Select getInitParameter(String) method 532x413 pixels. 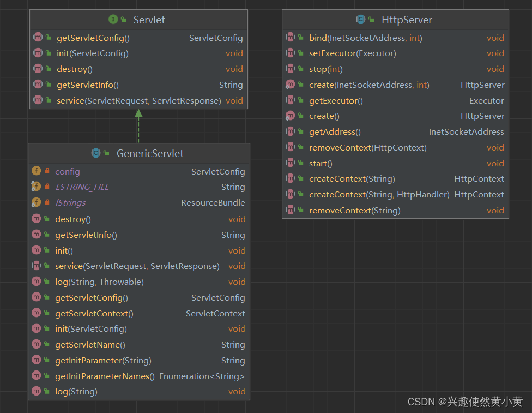coord(103,361)
